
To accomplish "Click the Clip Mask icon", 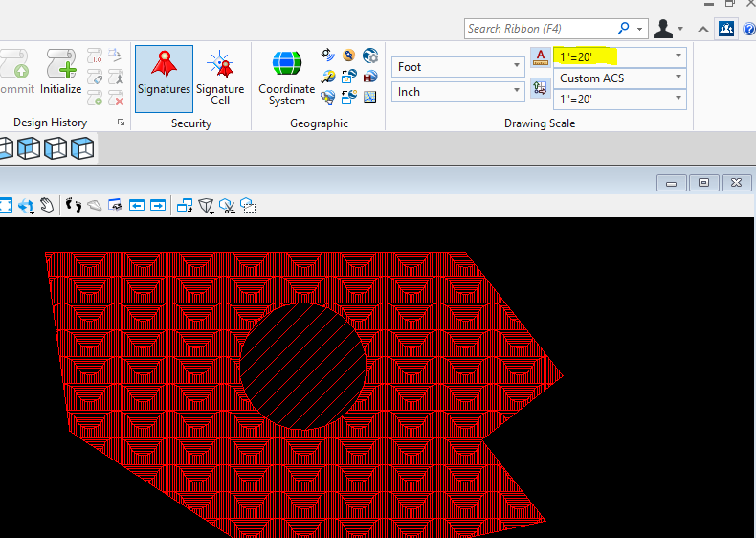I will click(248, 206).
